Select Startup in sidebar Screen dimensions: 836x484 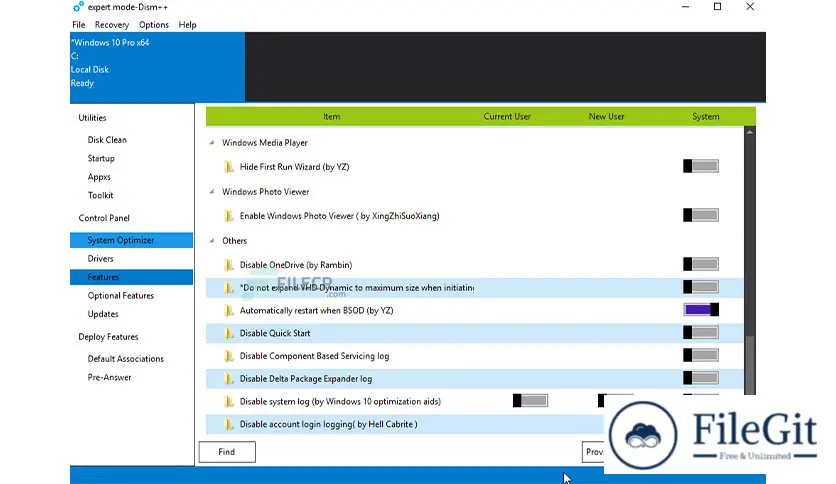pos(101,158)
